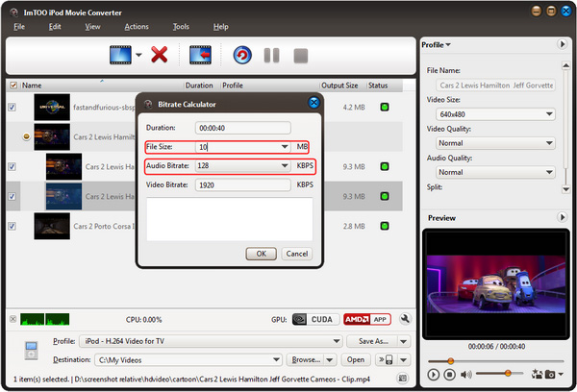Uncheck the fastandfurious file checkbox
The width and height of the screenshot is (577, 392).
12,107
